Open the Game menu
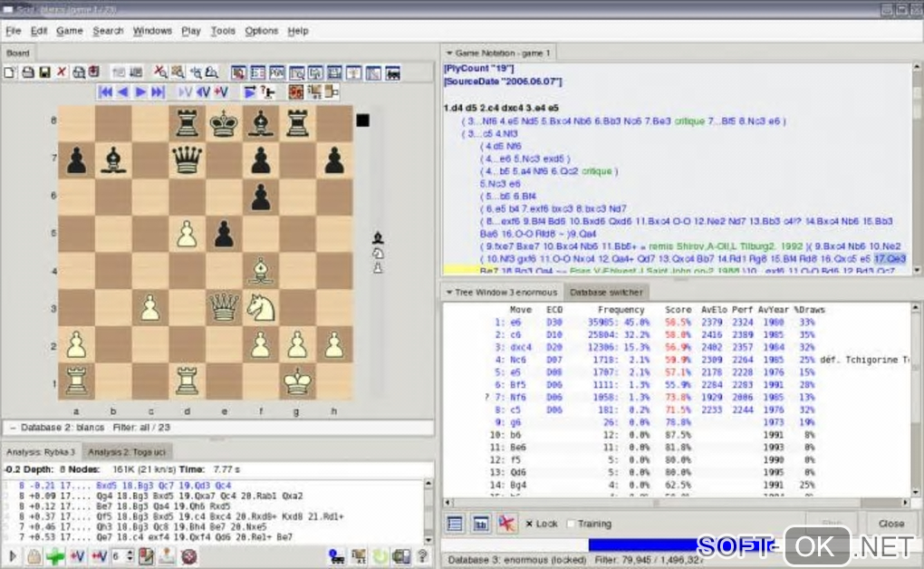This screenshot has width=924, height=569. point(70,31)
